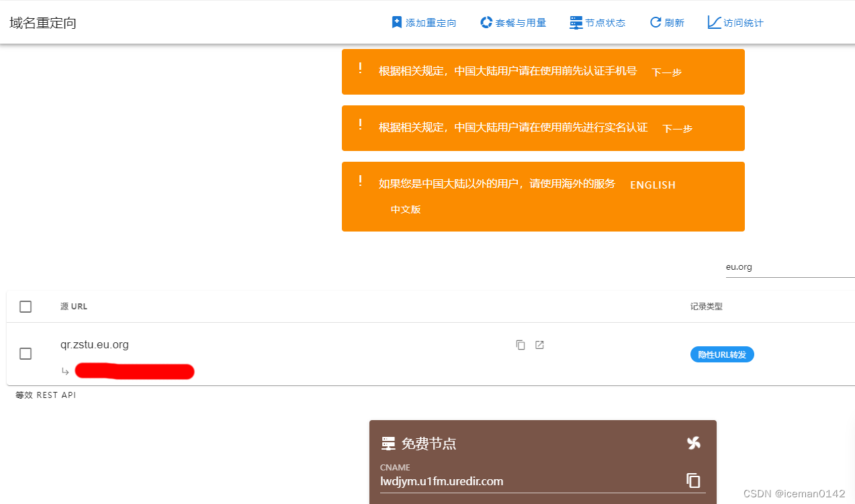
Task: Open 访问统计 via the chart icon
Action: [x=714, y=21]
